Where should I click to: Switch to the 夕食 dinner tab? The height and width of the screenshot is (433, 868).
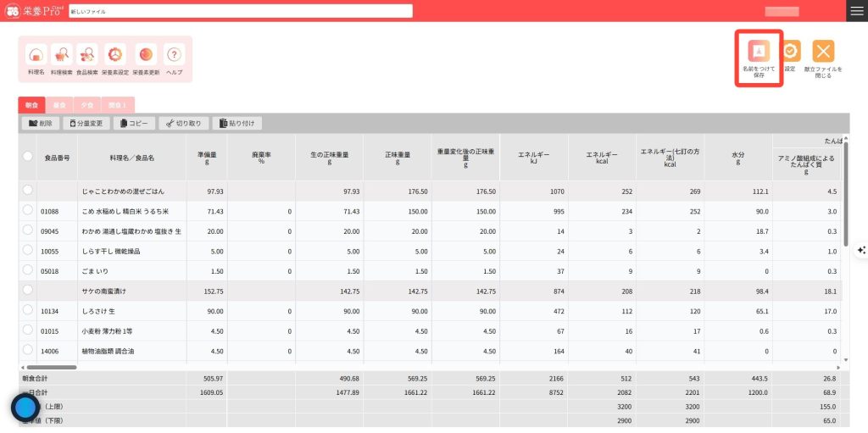[87, 105]
